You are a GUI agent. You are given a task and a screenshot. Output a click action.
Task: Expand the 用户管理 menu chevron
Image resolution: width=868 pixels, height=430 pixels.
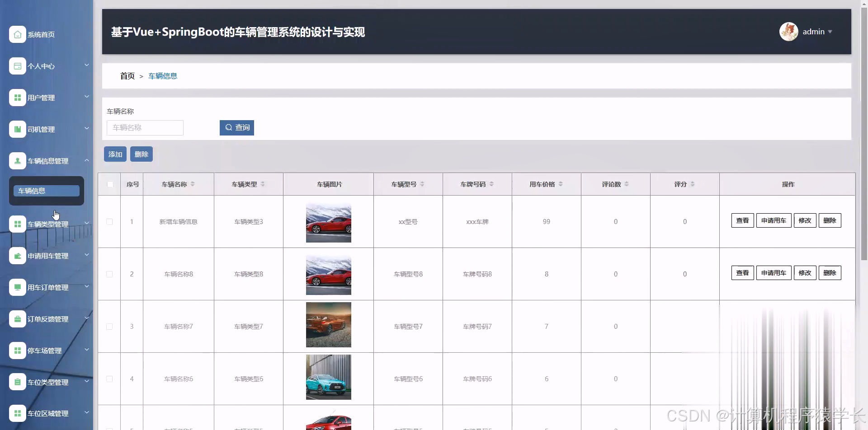pyautogui.click(x=87, y=97)
